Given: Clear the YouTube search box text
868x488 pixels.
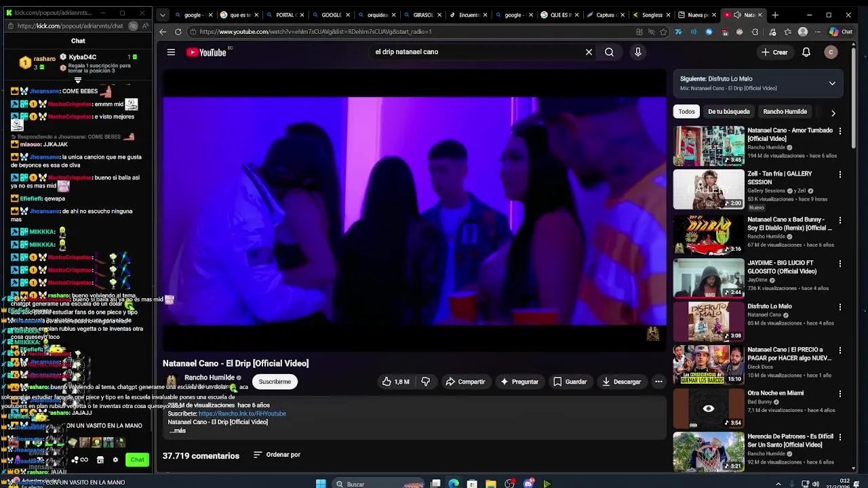Looking at the screenshot, I should coord(589,52).
